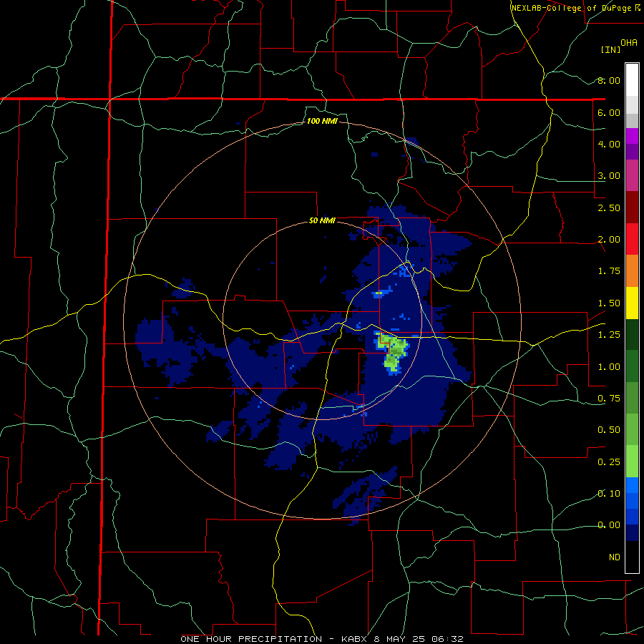Click the [IN] units label
644x644 pixels.
click(x=610, y=49)
